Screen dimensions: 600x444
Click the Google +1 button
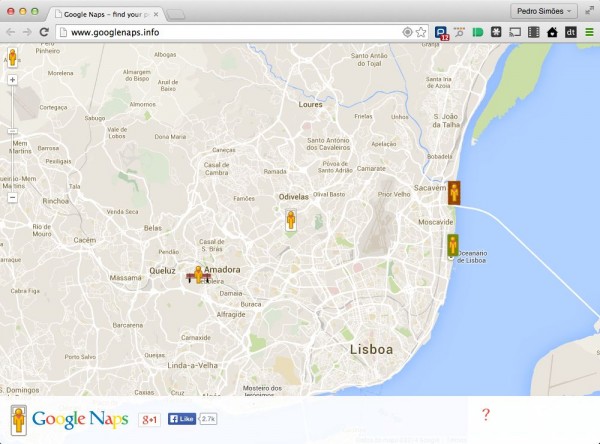149,420
